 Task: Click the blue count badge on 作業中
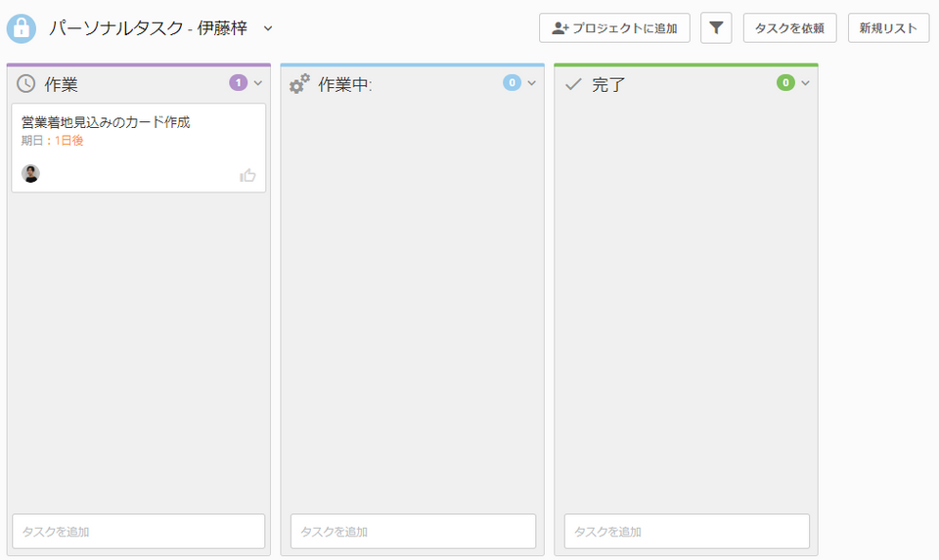512,82
